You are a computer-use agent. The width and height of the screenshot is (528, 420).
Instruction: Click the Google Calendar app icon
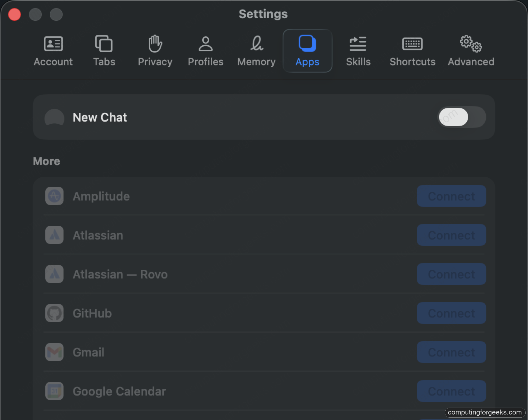(x=54, y=391)
